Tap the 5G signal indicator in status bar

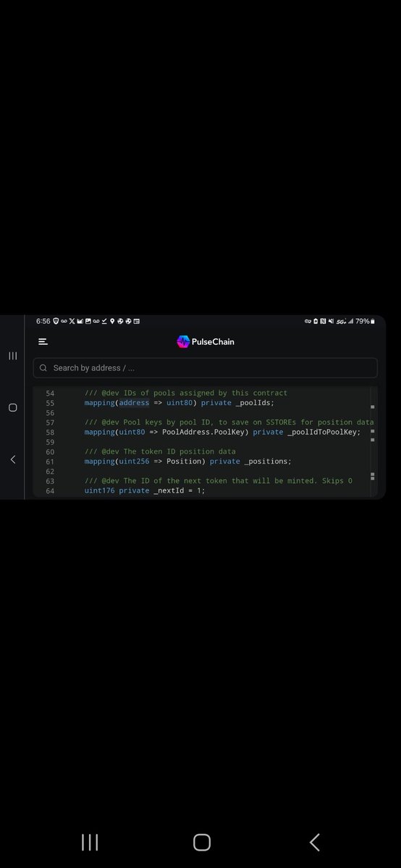pyautogui.click(x=340, y=321)
